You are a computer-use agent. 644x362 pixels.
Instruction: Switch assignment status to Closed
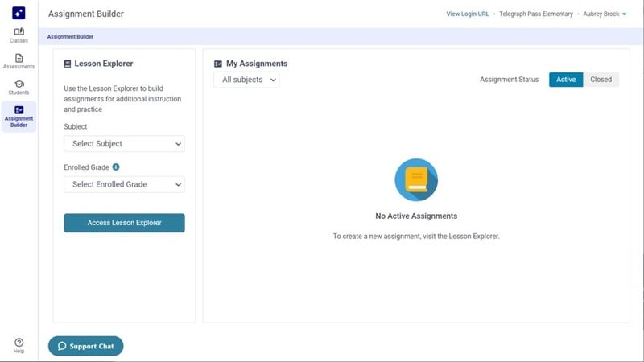pos(601,80)
